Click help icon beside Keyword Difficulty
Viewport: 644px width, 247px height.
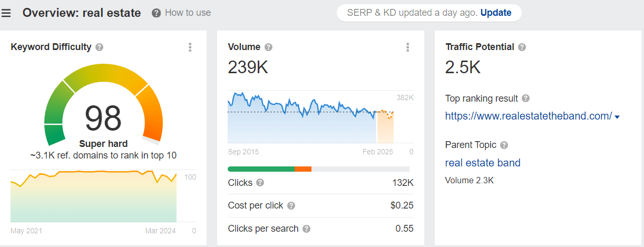pos(99,47)
